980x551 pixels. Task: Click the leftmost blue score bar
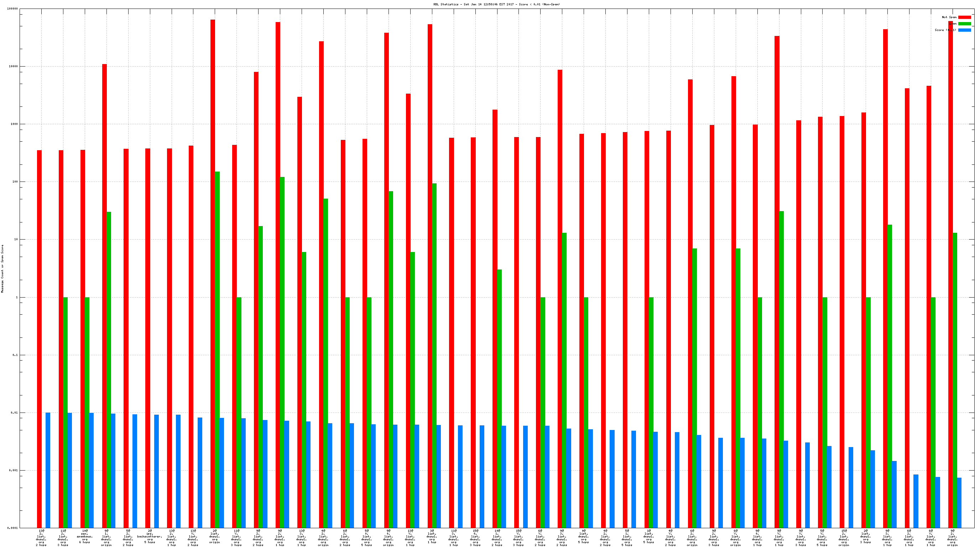[x=48, y=470]
